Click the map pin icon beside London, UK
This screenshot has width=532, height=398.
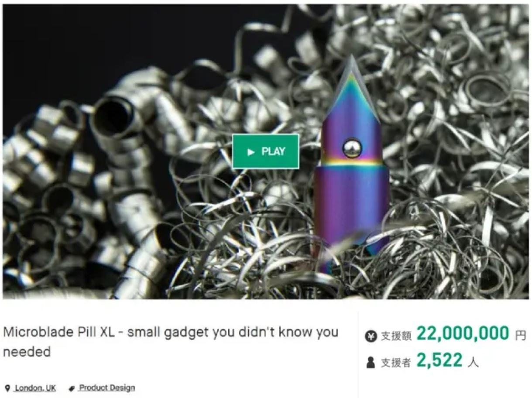pos(7,388)
